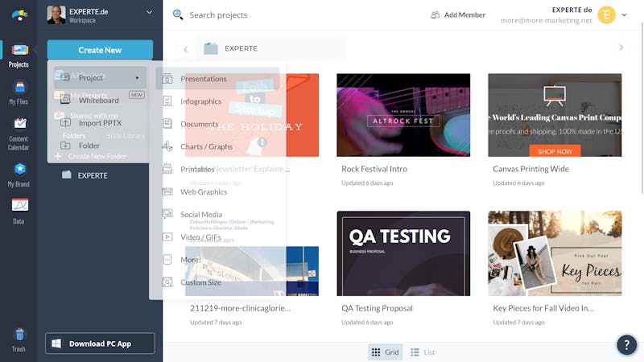
Task: Open the Content Calendar section
Action: [x=19, y=134]
